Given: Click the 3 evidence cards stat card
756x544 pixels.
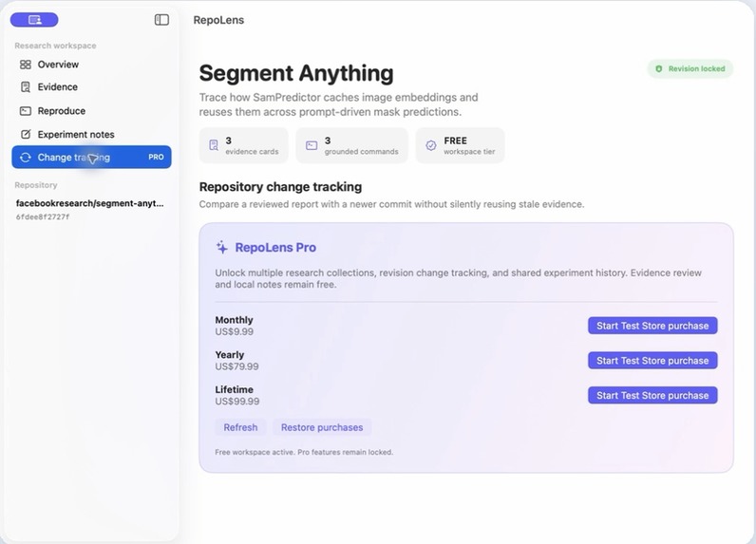Looking at the screenshot, I should 244,145.
